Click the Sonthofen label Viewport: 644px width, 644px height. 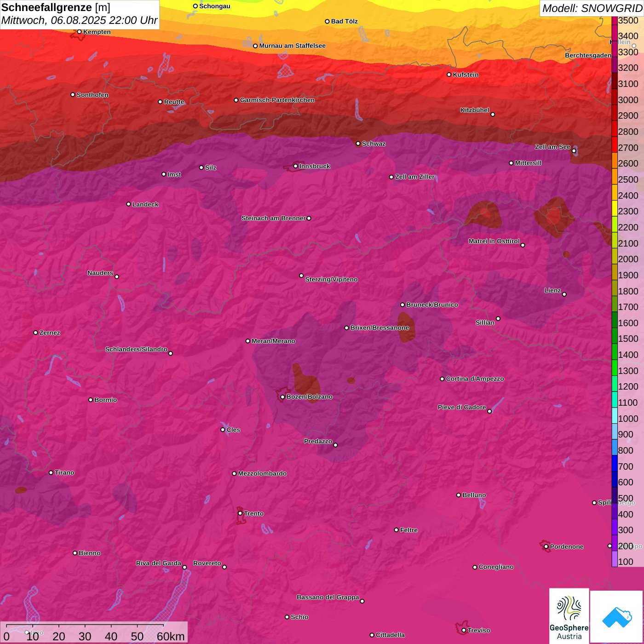click(92, 95)
